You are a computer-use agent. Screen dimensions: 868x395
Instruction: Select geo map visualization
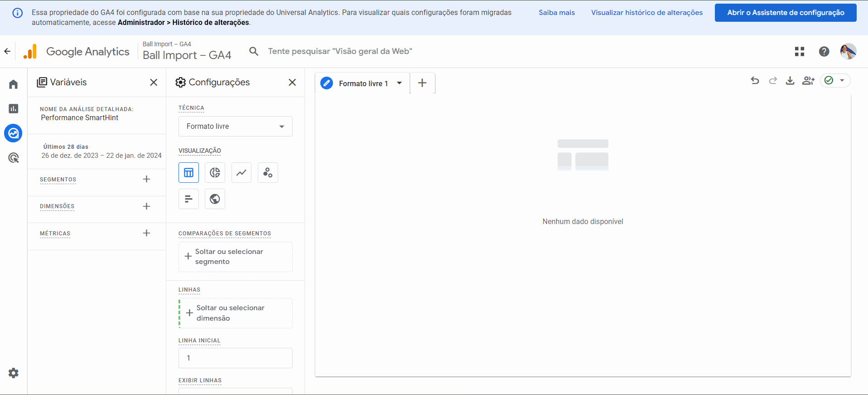215,199
